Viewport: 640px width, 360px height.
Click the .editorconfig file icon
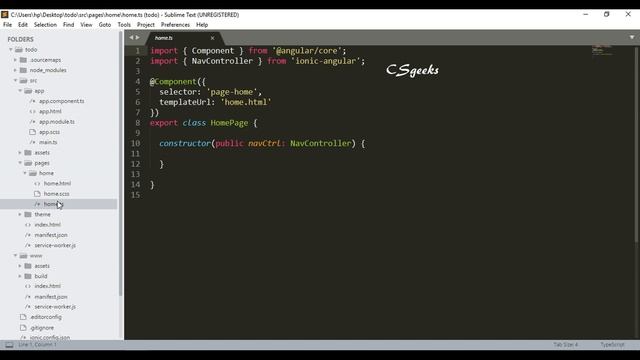coord(23,317)
